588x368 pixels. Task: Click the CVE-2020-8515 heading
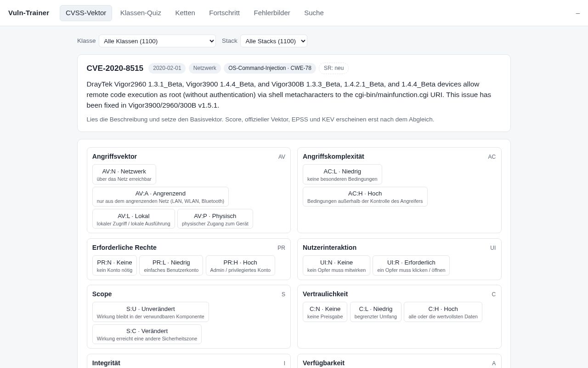pyautogui.click(x=115, y=68)
